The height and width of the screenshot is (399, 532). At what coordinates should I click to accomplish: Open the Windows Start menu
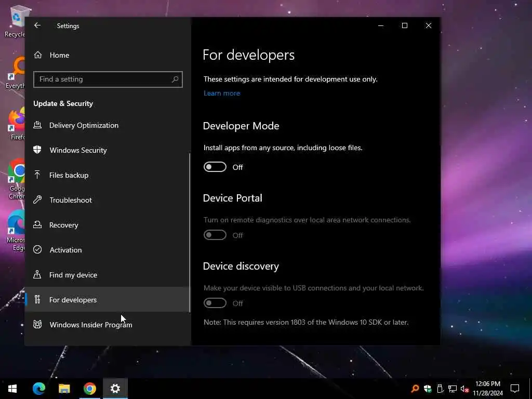click(12, 389)
